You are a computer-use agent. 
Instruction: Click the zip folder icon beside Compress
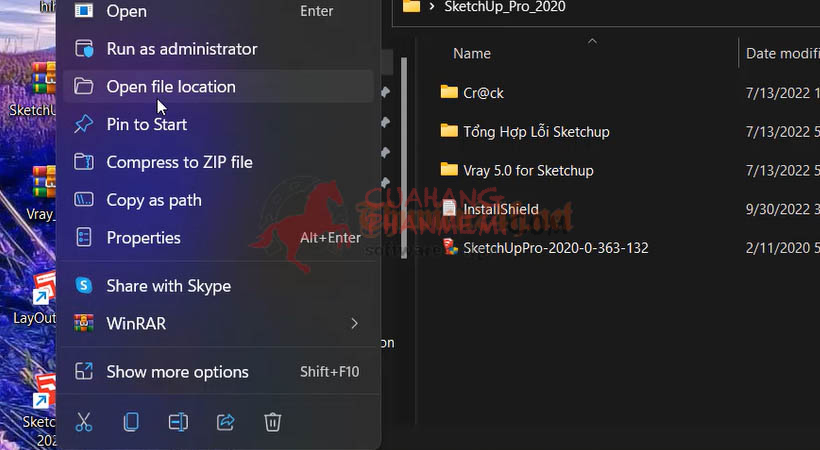(x=84, y=162)
